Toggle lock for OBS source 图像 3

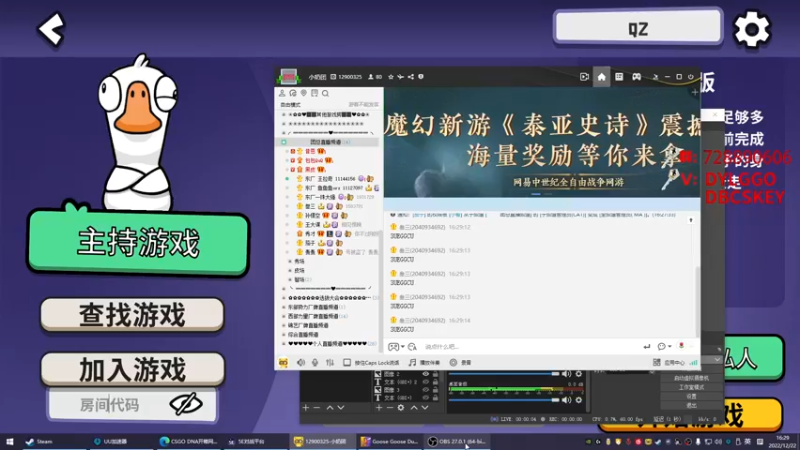[x=435, y=390]
